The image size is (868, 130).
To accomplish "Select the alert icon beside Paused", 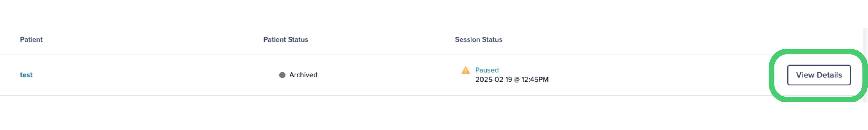I will pyautogui.click(x=465, y=70).
